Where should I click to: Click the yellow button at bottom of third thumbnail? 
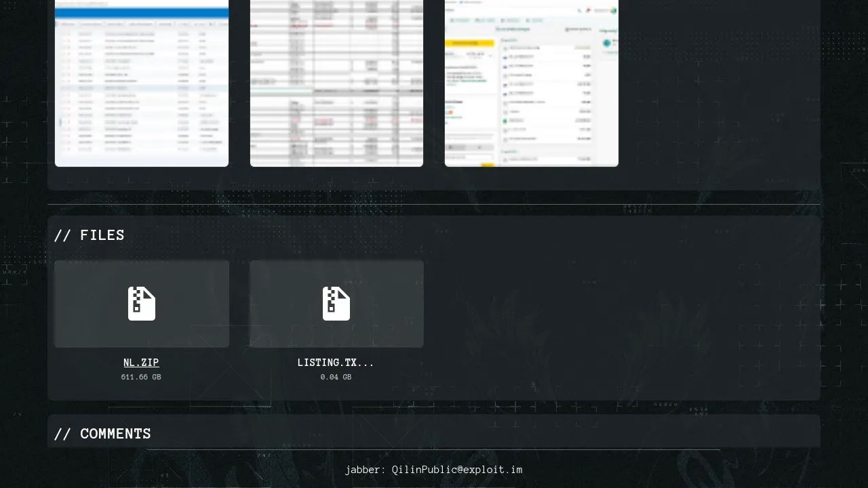coord(487,164)
